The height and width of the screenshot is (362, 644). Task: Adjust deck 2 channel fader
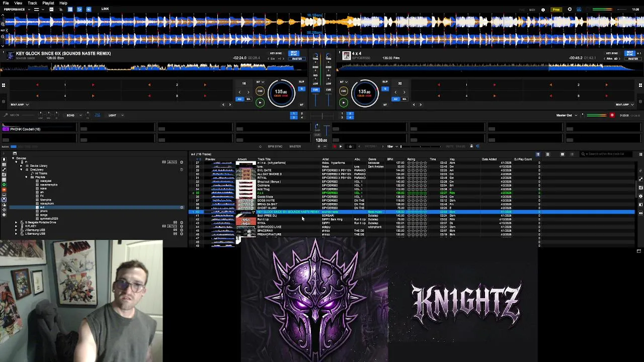pos(328,101)
